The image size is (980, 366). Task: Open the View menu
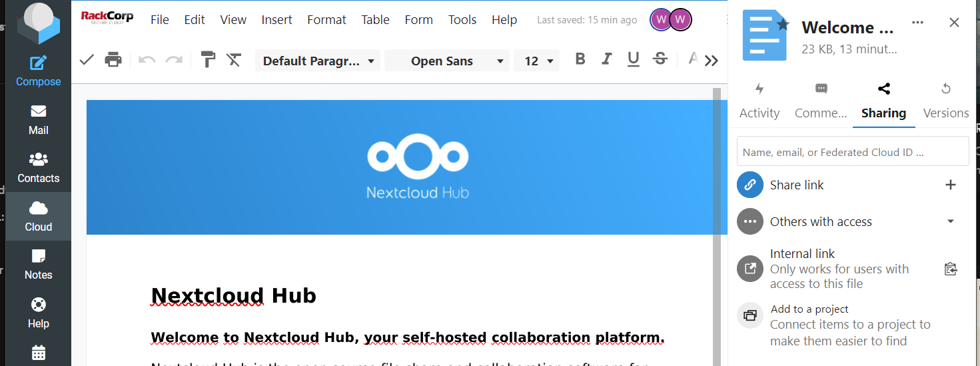[233, 20]
